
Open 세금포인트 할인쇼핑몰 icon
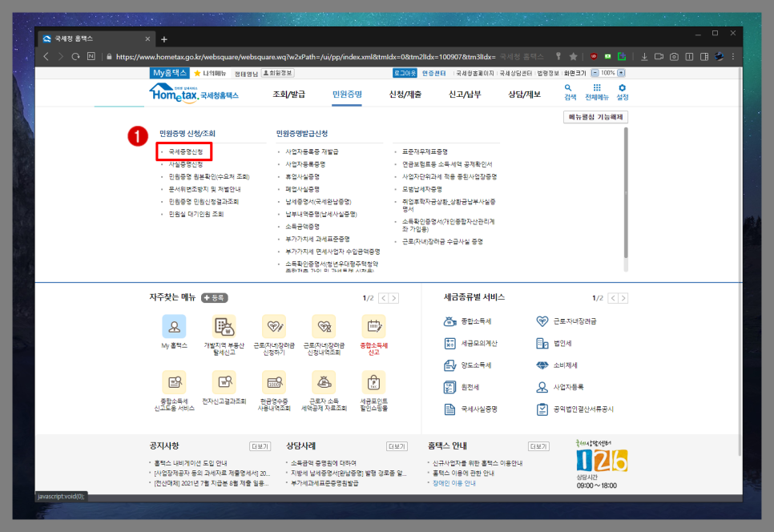click(373, 382)
